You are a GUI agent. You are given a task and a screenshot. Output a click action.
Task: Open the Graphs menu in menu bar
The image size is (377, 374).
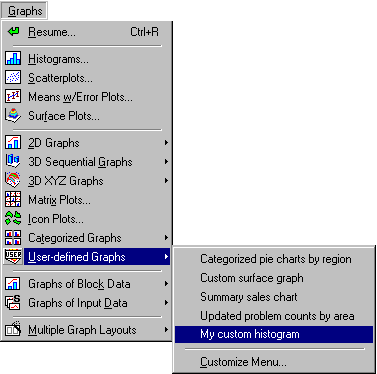coord(24,11)
